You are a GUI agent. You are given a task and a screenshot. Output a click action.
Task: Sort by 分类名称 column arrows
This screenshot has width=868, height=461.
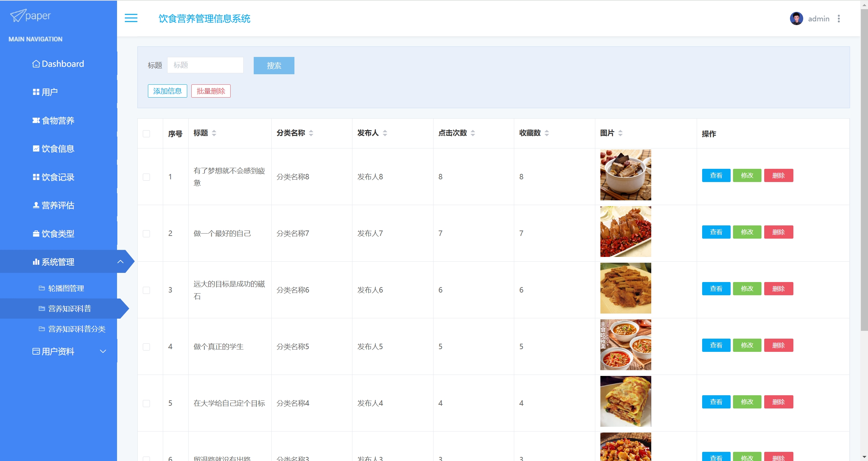pos(311,133)
